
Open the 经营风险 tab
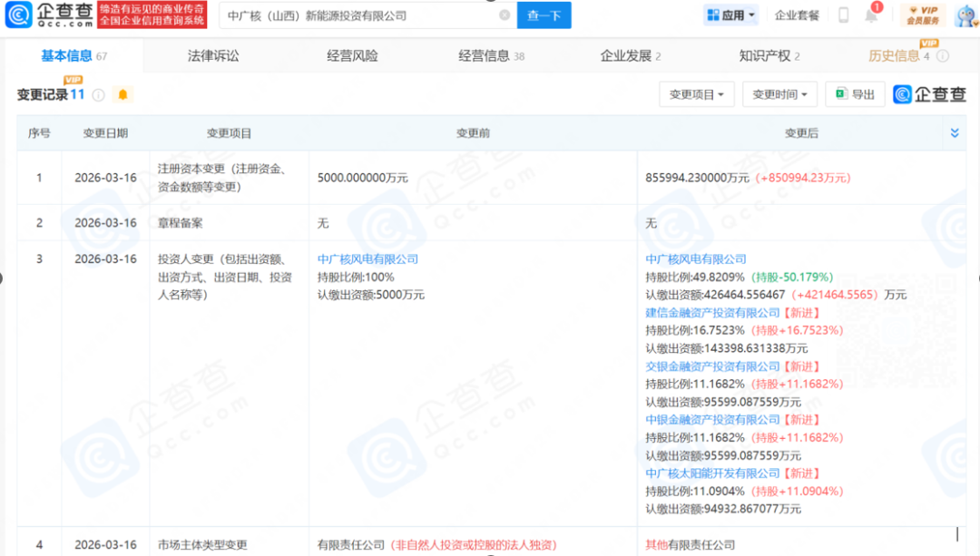point(352,56)
